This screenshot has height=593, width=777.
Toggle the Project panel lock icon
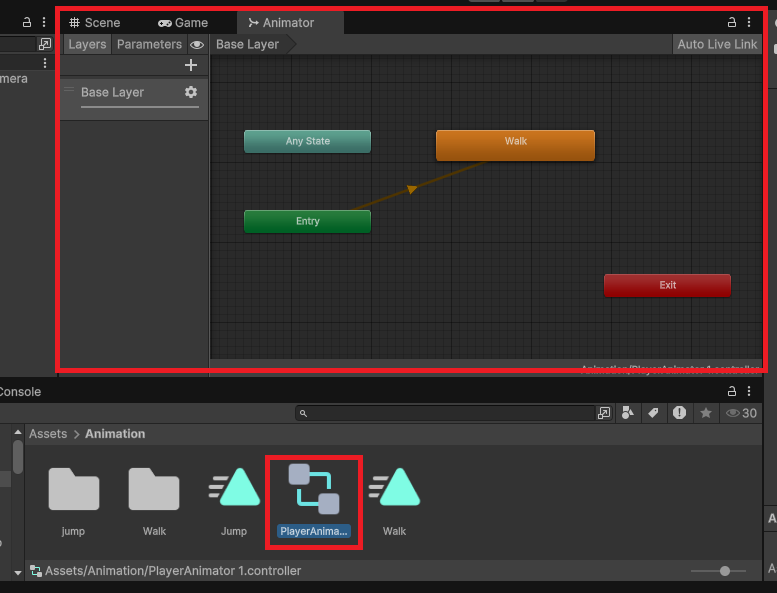(x=732, y=391)
